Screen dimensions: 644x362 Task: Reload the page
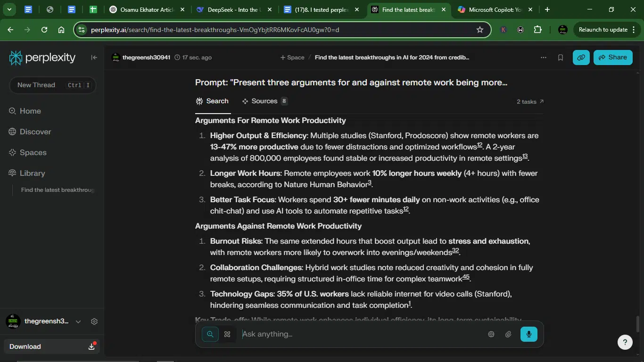pyautogui.click(x=44, y=30)
